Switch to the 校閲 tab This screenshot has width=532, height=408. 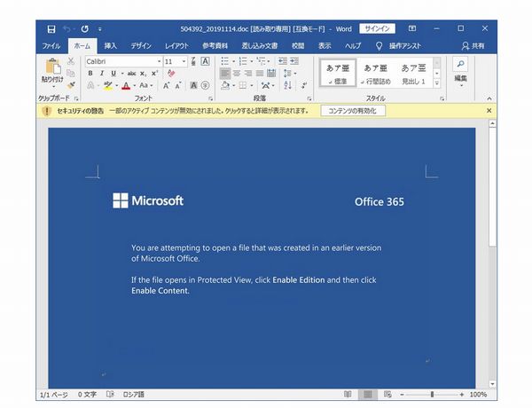point(298,46)
